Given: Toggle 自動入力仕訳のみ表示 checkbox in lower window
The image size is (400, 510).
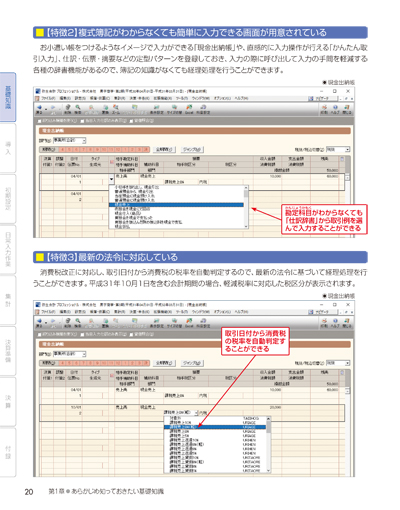Looking at the screenshot, I should [82, 334].
